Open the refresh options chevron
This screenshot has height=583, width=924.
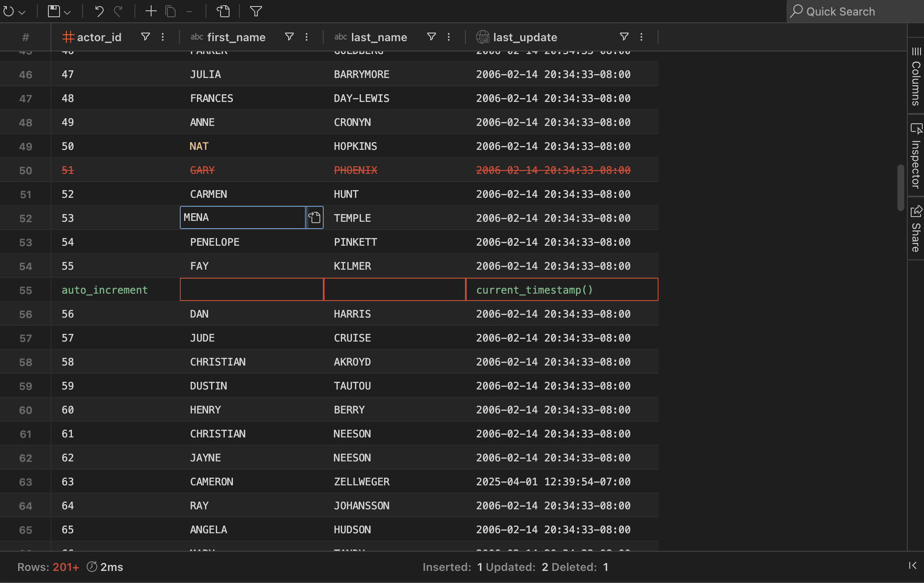(22, 12)
